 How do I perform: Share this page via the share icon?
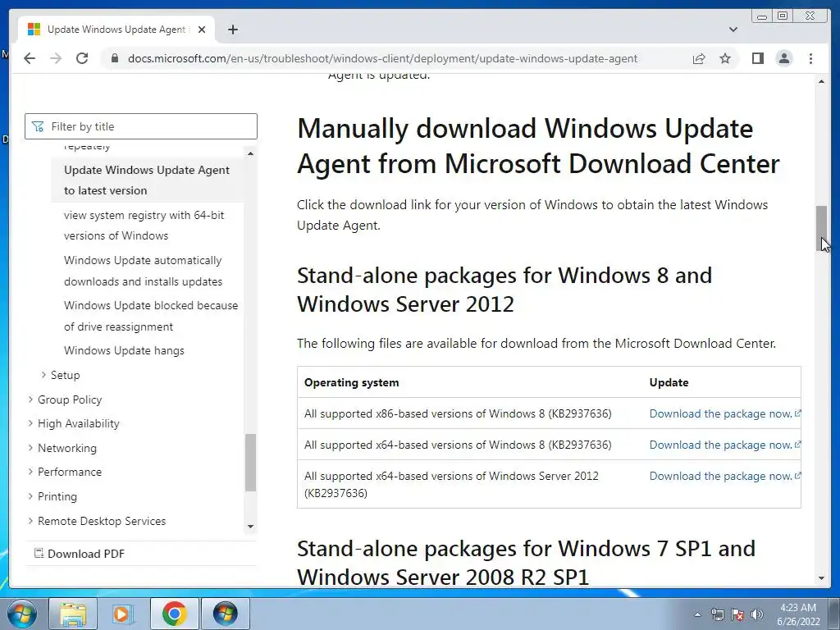(699, 58)
